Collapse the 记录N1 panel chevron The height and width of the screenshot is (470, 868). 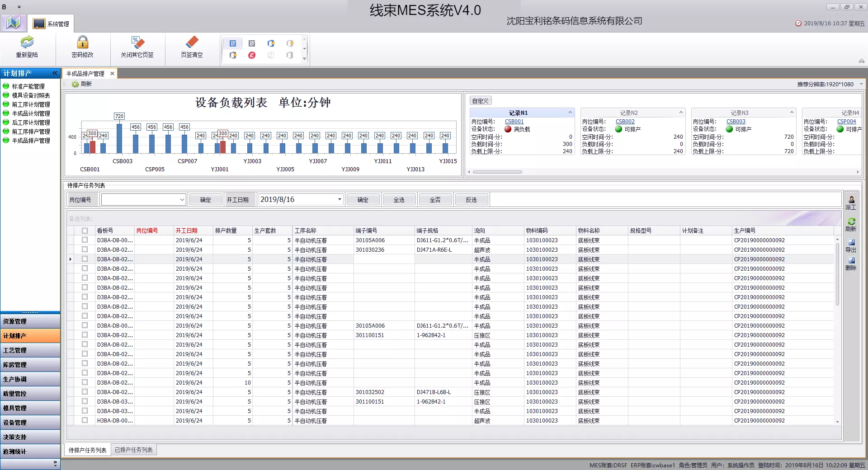coord(570,113)
